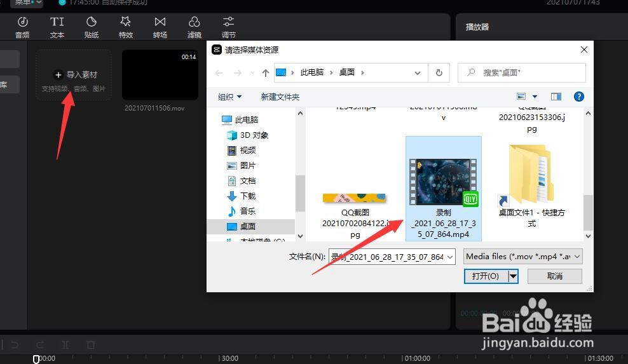
Task: Click 新建文件夹 new folder button
Action: [280, 97]
